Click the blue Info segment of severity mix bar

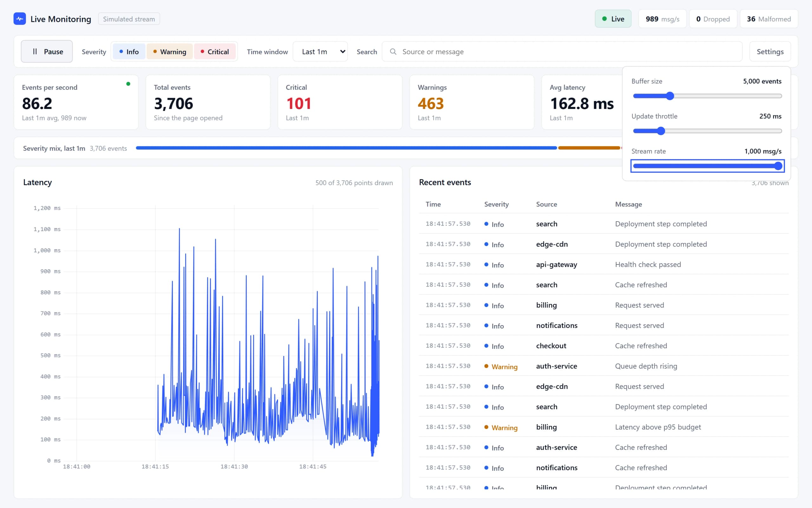[x=346, y=148]
